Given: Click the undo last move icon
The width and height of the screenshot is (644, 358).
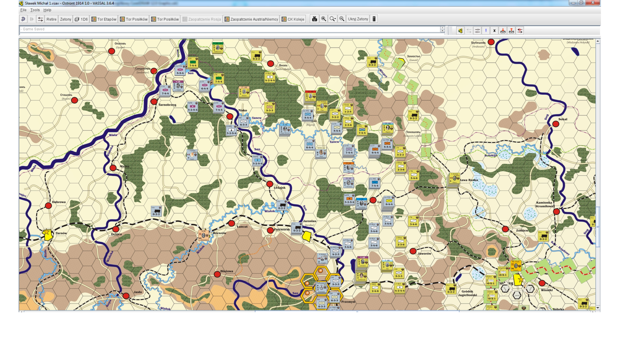Looking at the screenshot, I should click(23, 19).
